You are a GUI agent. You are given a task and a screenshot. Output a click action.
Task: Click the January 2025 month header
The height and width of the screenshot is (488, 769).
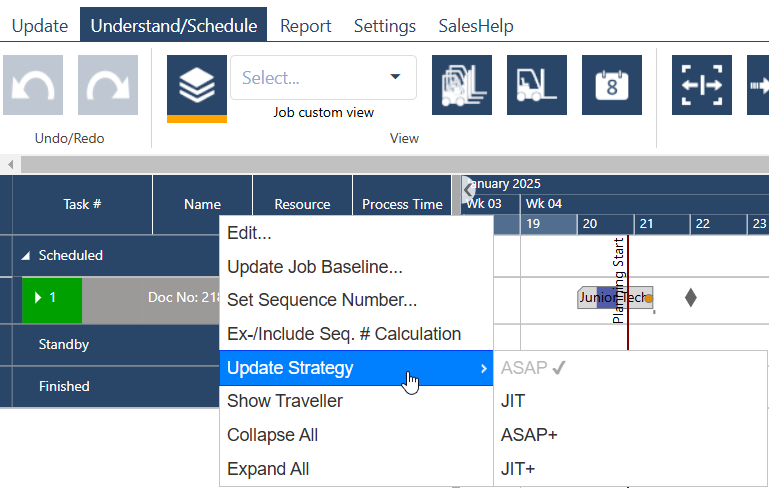[615, 184]
